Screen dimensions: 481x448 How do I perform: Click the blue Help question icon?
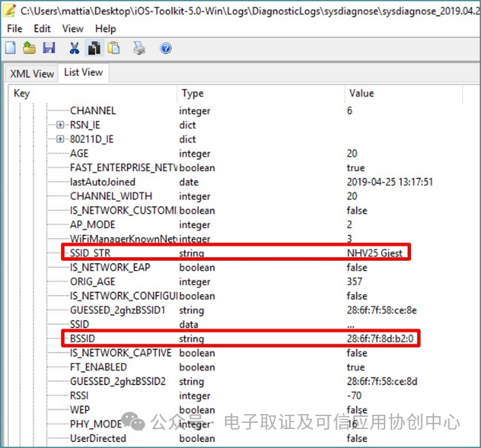[166, 48]
